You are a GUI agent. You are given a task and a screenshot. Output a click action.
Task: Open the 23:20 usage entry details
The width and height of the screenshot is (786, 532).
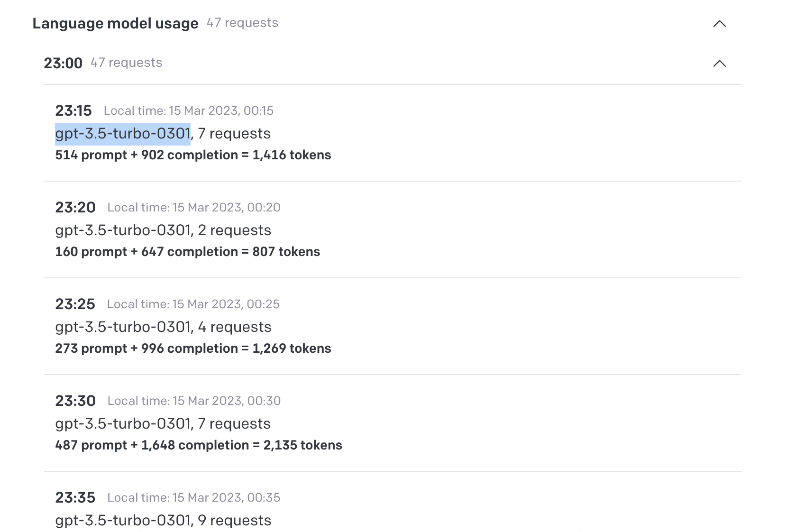pyautogui.click(x=163, y=230)
